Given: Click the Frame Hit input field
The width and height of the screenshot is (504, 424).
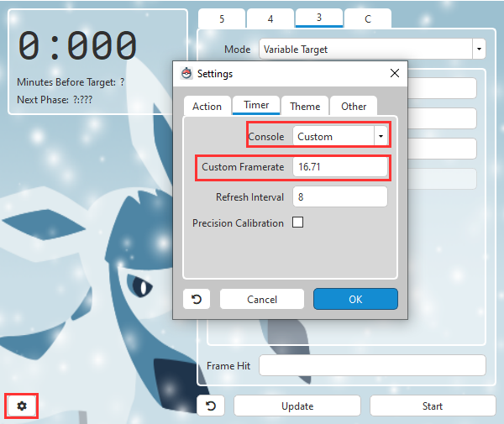Looking at the screenshot, I should 372,365.
